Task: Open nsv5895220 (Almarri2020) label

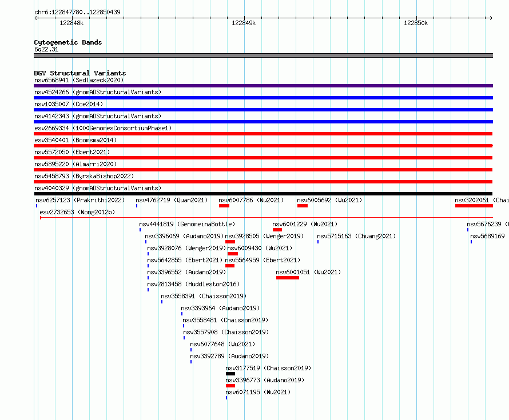Action: [75, 164]
